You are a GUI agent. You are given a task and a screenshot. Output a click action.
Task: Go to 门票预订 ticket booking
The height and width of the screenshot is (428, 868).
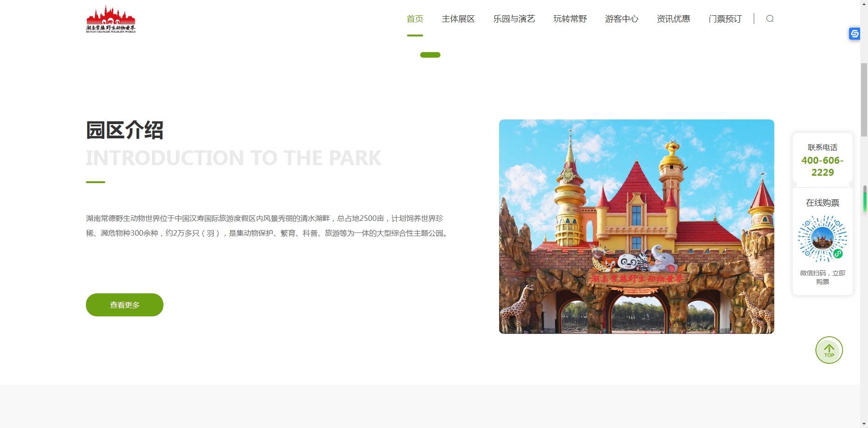725,19
